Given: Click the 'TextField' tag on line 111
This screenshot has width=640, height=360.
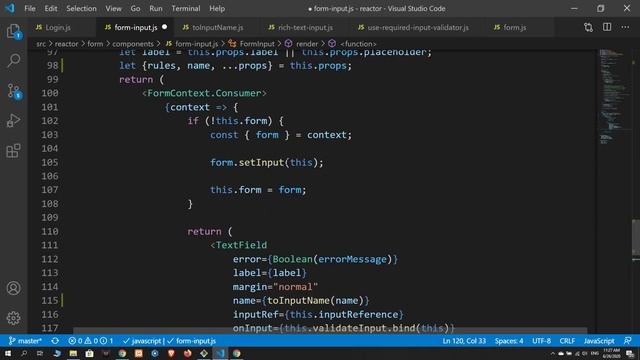Looking at the screenshot, I should (241, 245).
